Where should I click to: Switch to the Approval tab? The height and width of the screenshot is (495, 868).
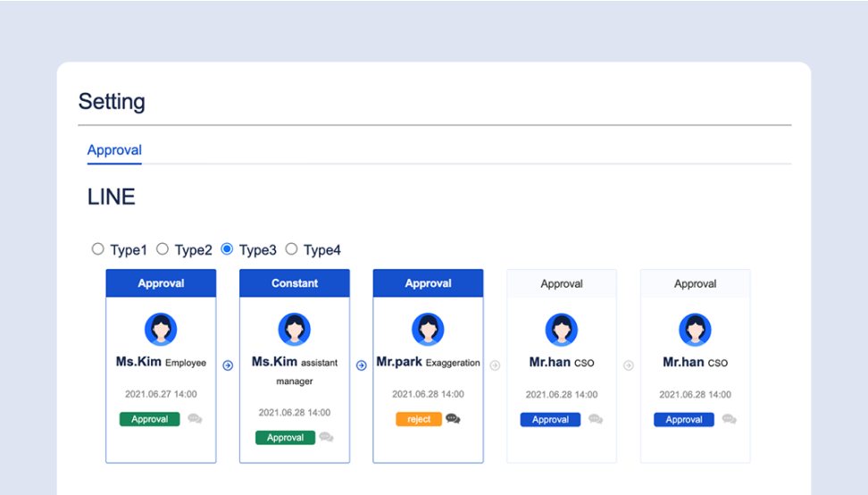114,150
